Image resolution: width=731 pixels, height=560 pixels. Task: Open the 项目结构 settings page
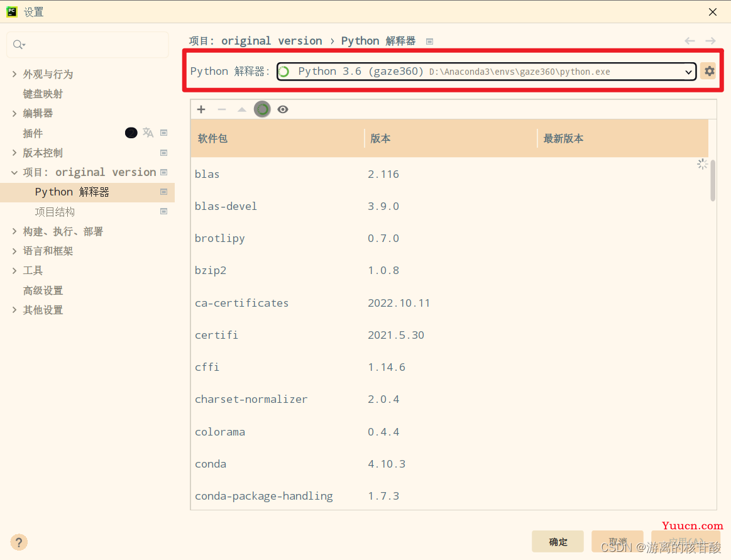pos(55,212)
